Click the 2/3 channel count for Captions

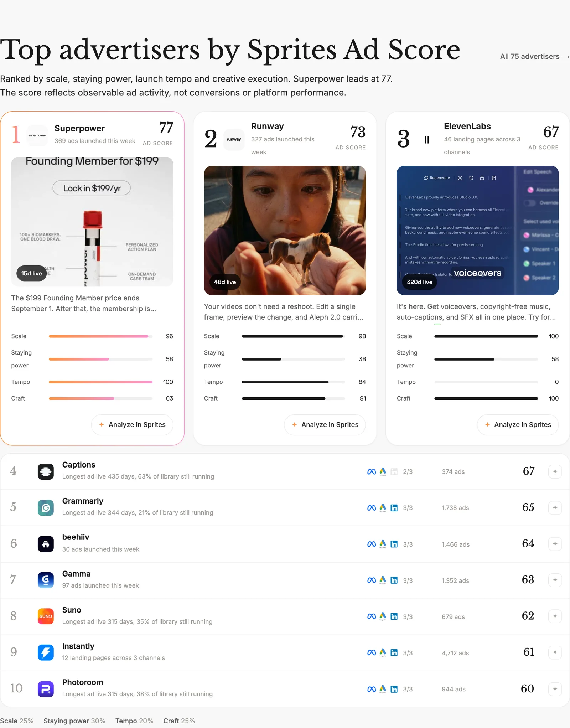(x=408, y=472)
